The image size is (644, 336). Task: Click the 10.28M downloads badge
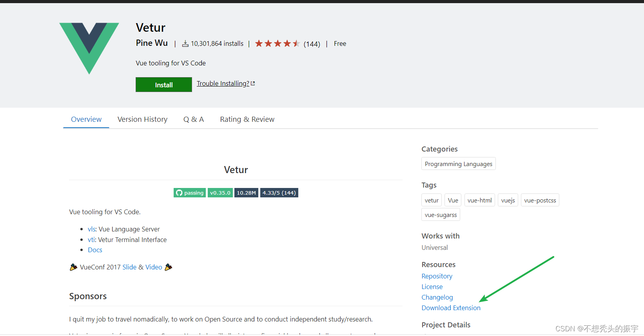[246, 193]
